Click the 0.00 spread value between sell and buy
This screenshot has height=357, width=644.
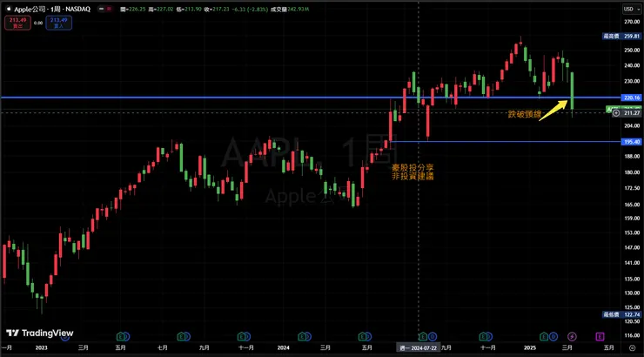38,23
